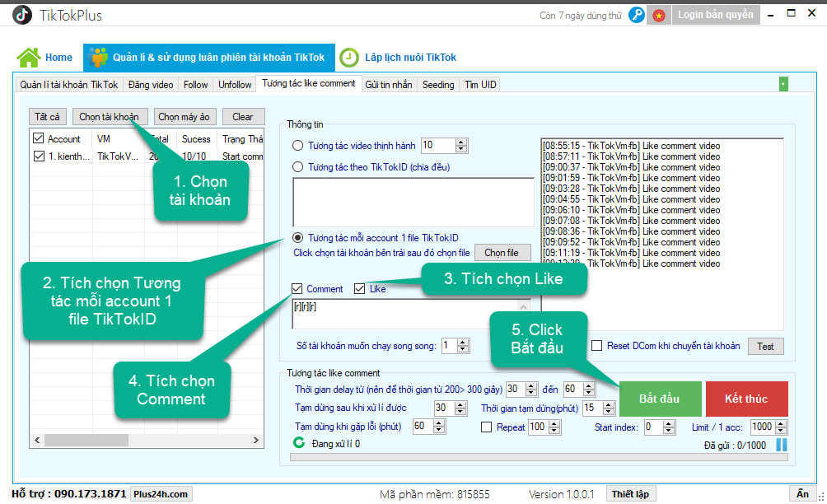Switch to Đăng video tab
This screenshot has width=827, height=504.
[x=151, y=84]
